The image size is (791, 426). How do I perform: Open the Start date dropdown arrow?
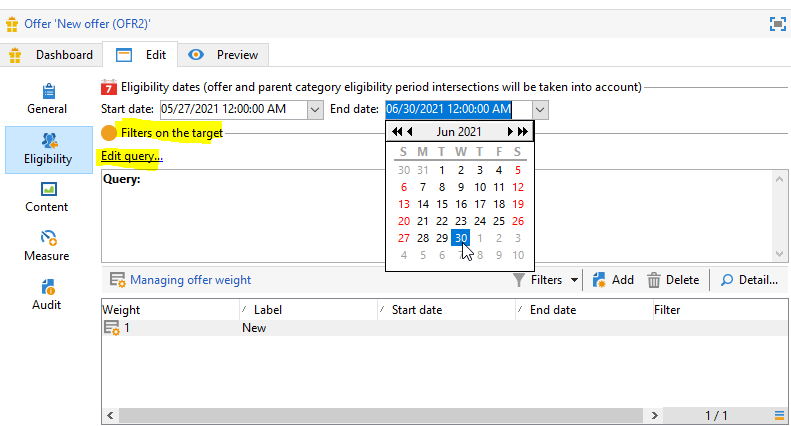316,109
